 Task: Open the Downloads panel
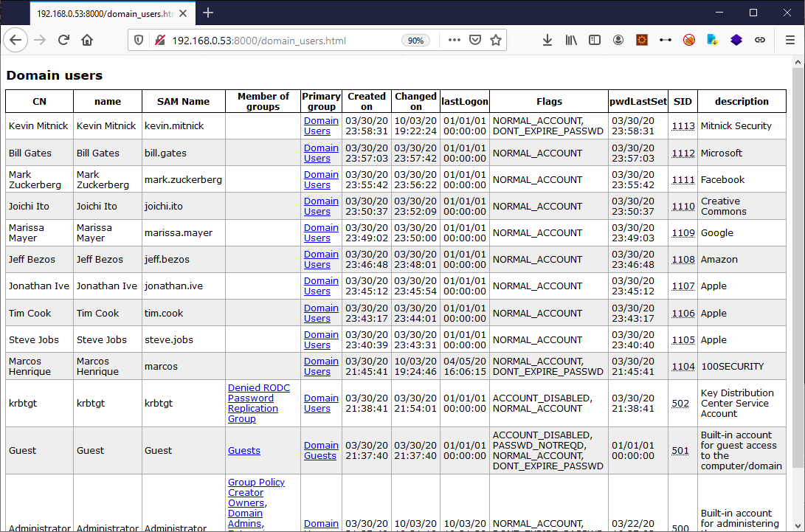[547, 41]
